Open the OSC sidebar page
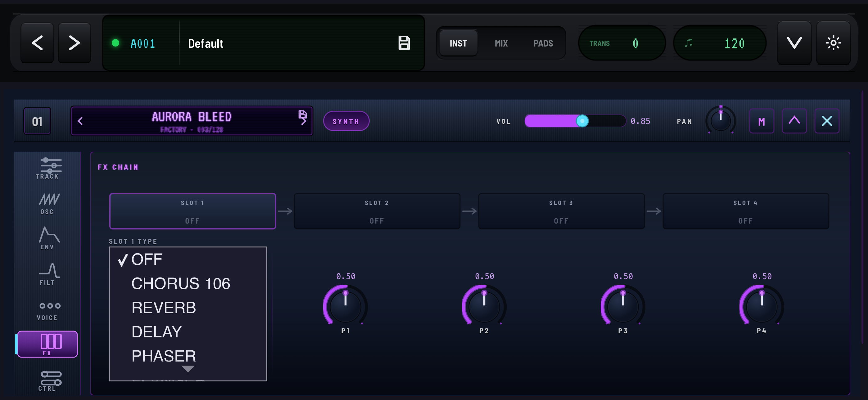The height and width of the screenshot is (400, 868). tap(47, 204)
